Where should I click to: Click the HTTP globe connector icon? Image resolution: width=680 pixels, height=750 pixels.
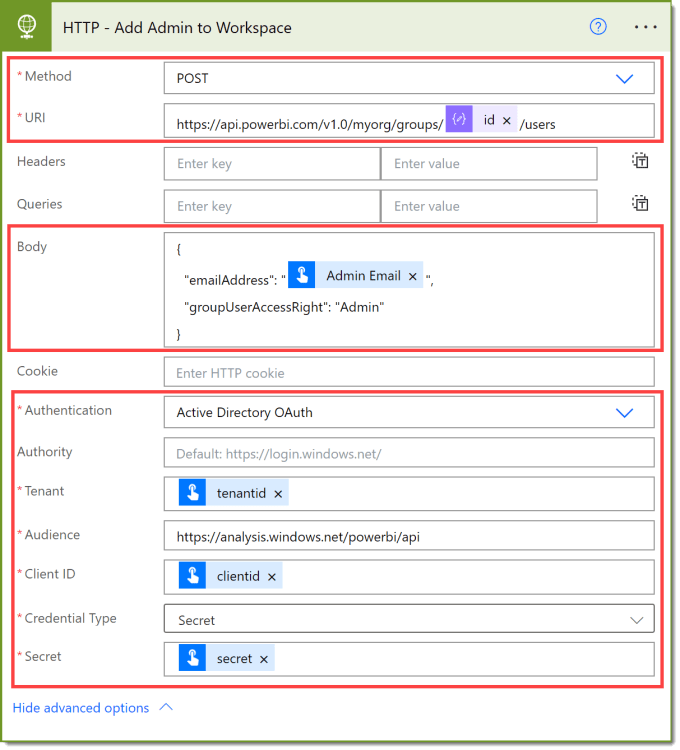26,26
